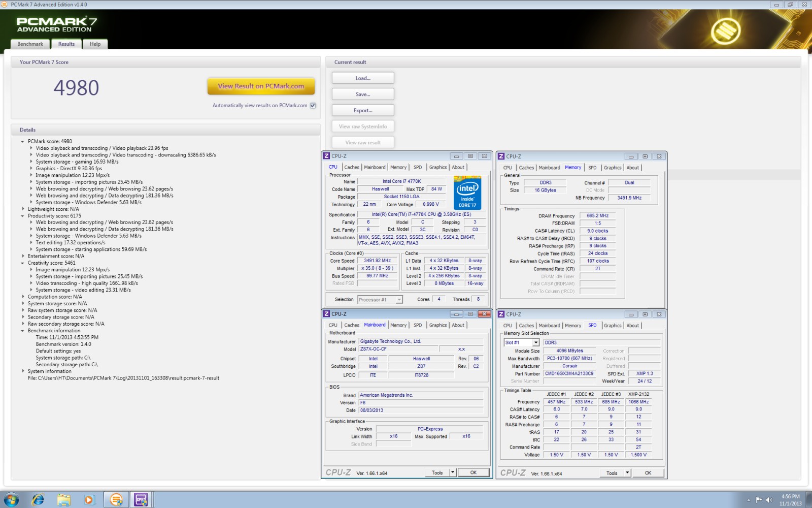This screenshot has height=508, width=812.
Task: Click the Intel Core i7 logo badge
Action: pos(467,193)
